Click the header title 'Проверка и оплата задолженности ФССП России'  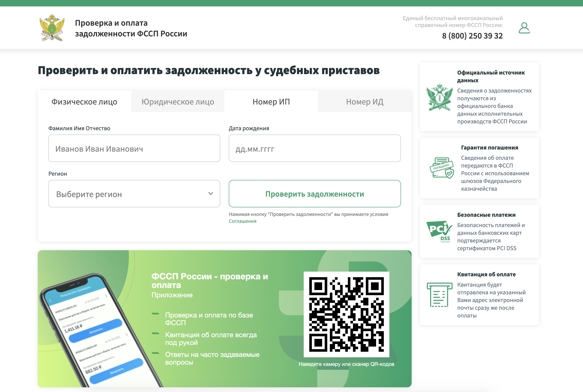click(x=131, y=28)
